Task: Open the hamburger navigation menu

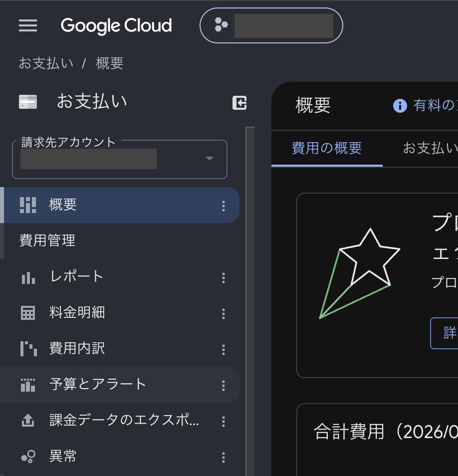Action: [28, 25]
